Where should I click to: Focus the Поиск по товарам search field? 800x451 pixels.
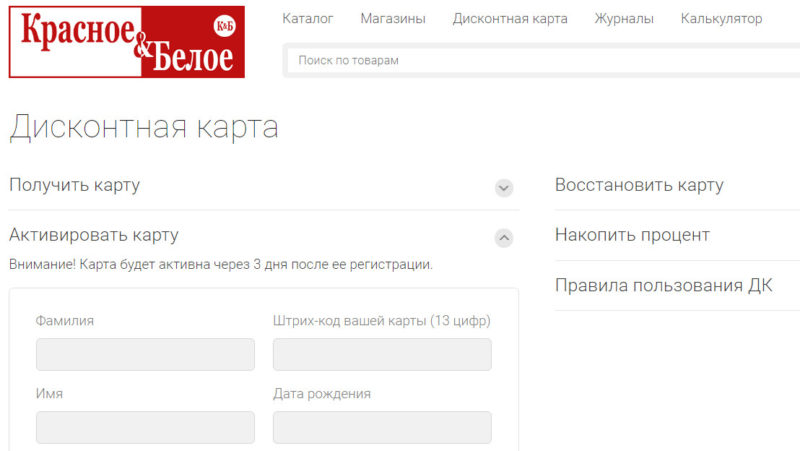[543, 60]
